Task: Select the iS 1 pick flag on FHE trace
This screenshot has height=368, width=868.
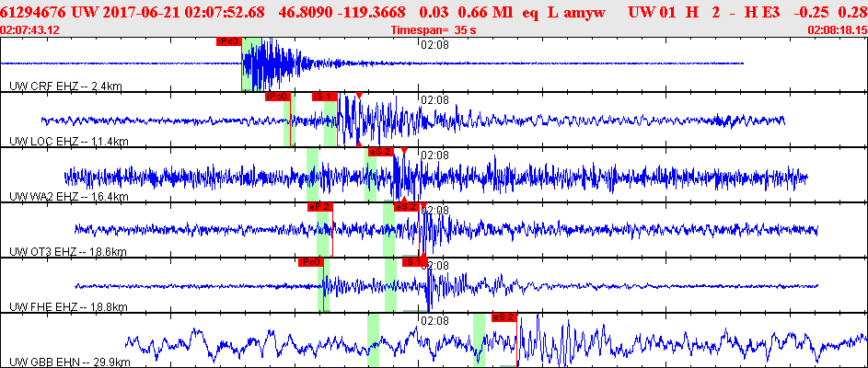Action: pyautogui.click(x=414, y=262)
